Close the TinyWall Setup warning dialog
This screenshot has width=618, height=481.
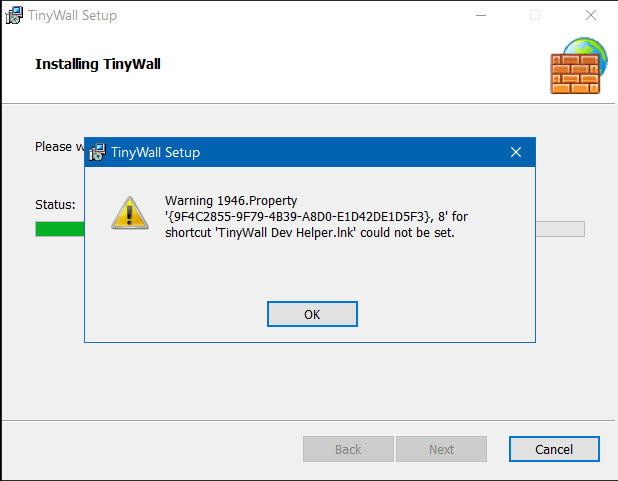(x=516, y=152)
